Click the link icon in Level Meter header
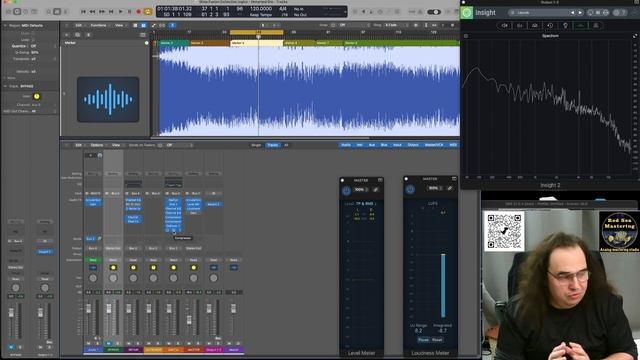This screenshot has height=360, width=640. click(376, 189)
